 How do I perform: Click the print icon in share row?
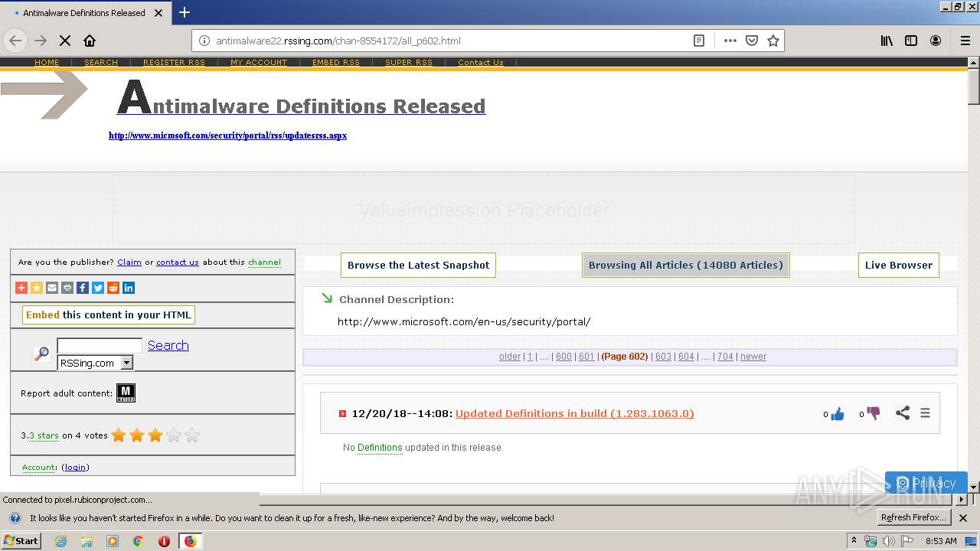pyautogui.click(x=67, y=288)
